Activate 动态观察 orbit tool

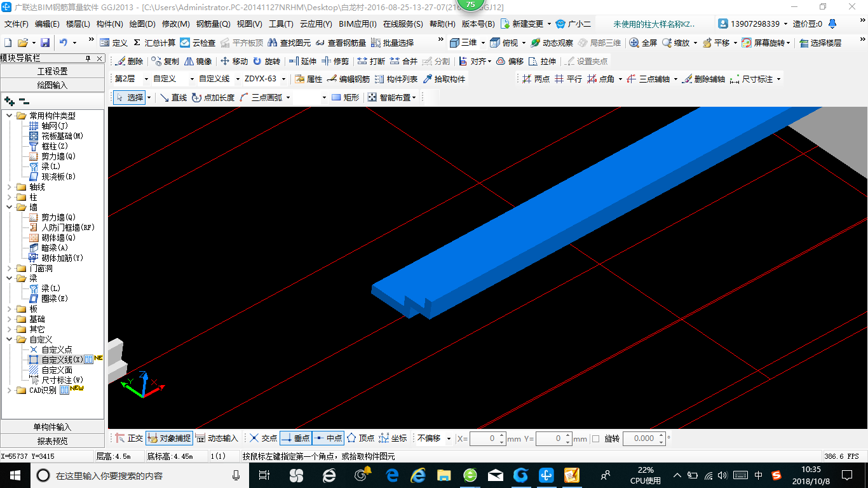(x=552, y=43)
